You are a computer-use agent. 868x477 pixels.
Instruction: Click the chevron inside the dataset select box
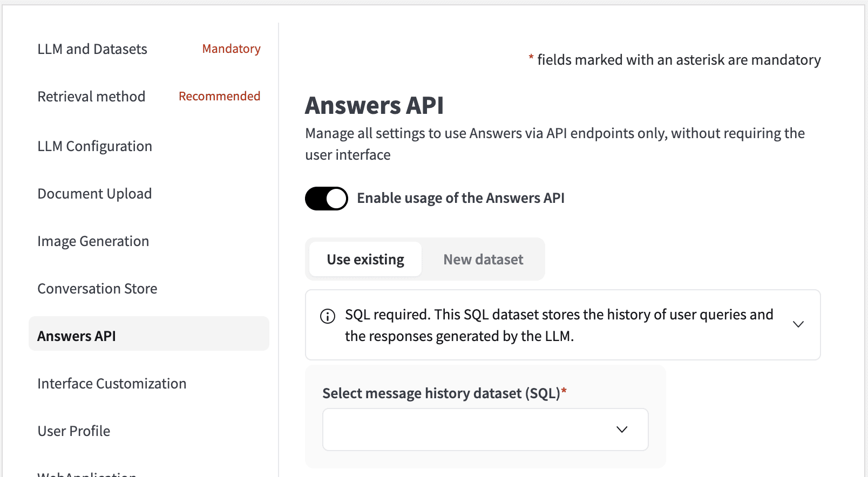pyautogui.click(x=621, y=430)
